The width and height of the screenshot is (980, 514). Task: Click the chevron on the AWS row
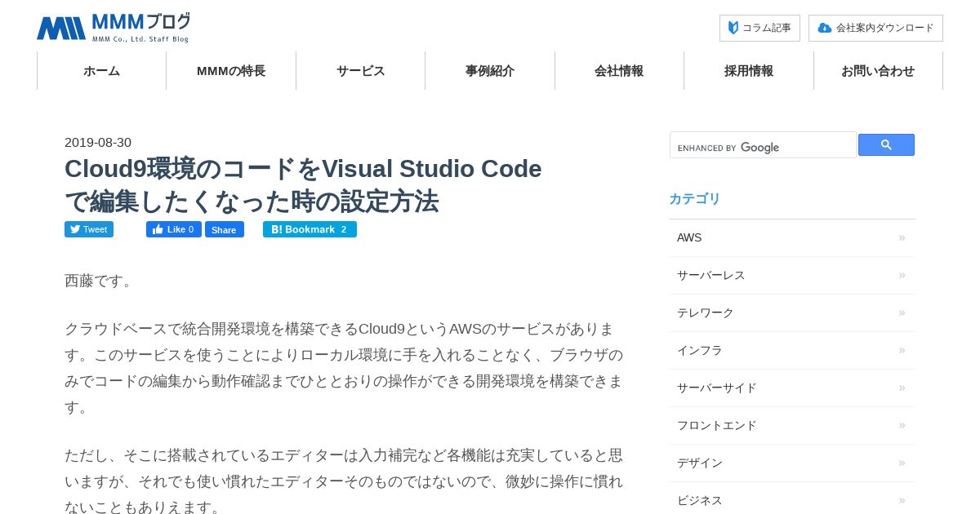pos(902,237)
